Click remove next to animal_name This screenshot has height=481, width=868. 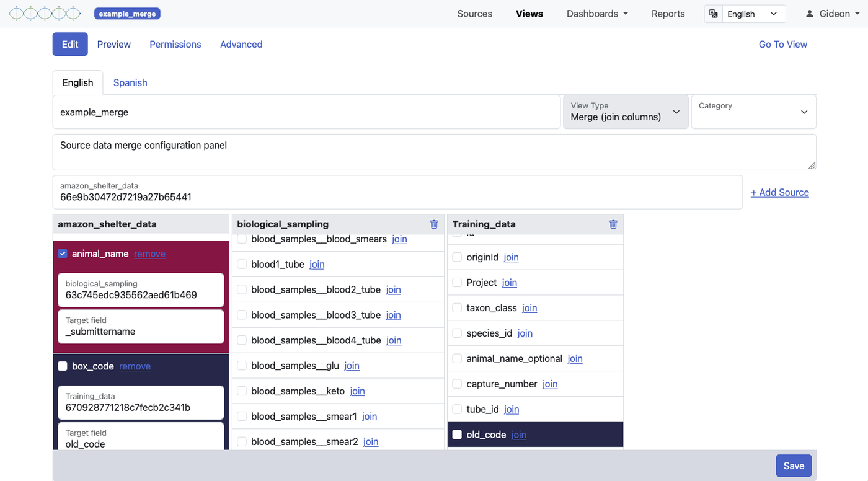(x=149, y=254)
